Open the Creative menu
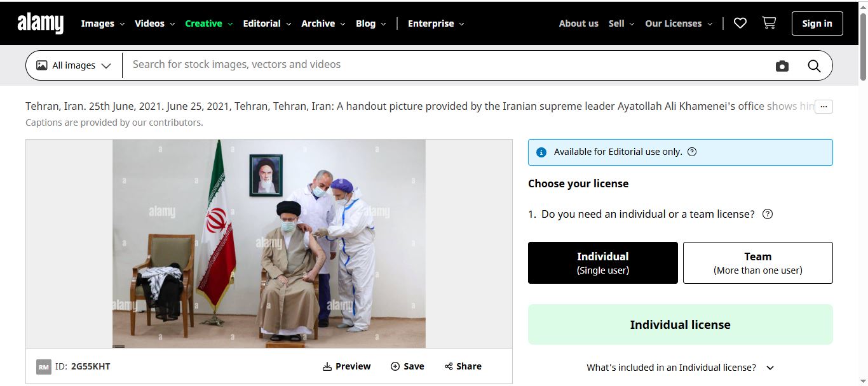 208,23
